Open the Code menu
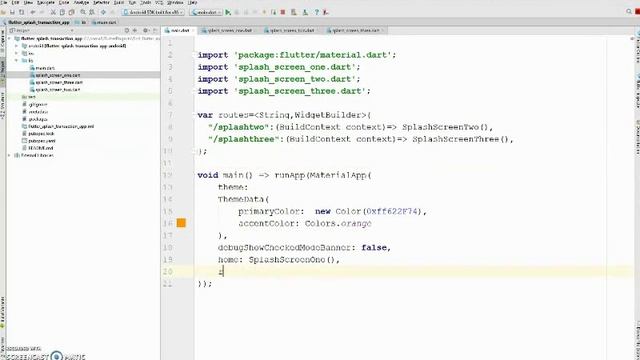Screen dimensions: 640x360 (x=64, y=2)
